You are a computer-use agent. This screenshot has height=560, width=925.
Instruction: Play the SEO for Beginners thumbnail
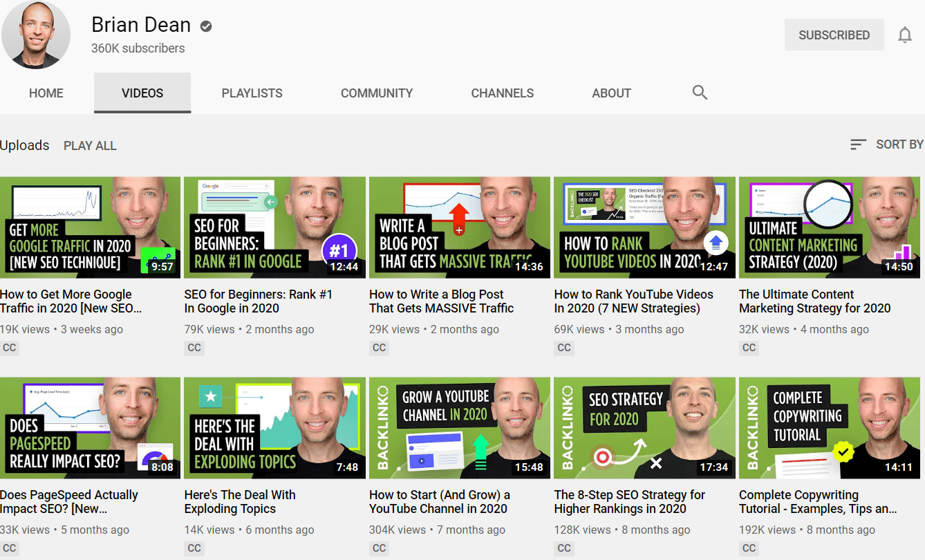pyautogui.click(x=274, y=227)
